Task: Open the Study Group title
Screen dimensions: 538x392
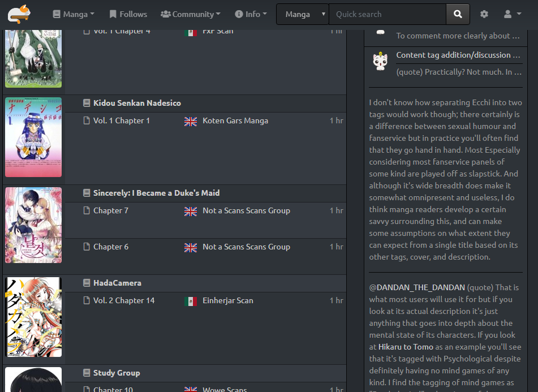Action: (x=117, y=372)
